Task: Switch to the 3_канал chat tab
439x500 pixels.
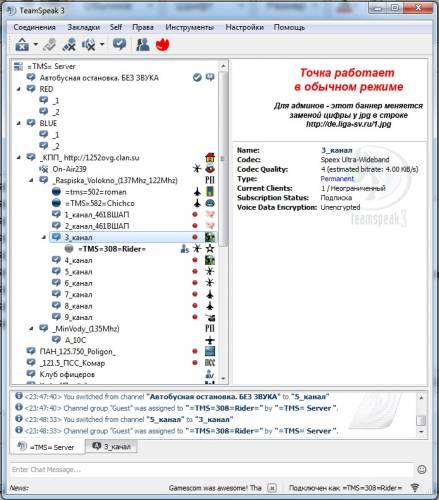Action: 111,447
